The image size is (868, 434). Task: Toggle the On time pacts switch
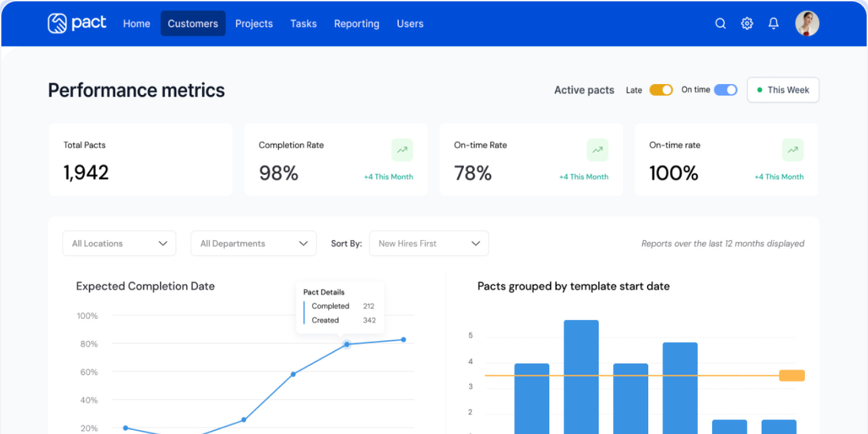coord(726,90)
